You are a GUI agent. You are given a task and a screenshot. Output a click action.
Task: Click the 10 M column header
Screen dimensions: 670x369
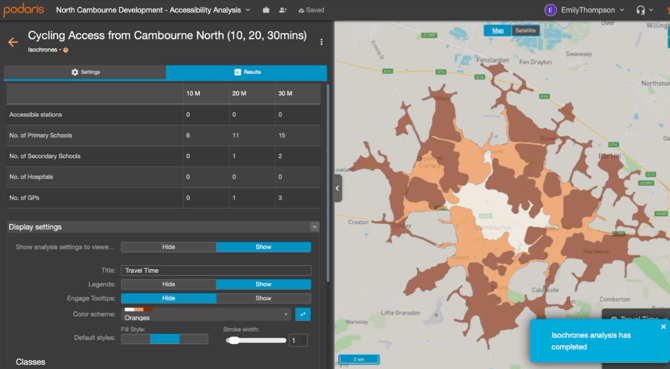click(193, 94)
